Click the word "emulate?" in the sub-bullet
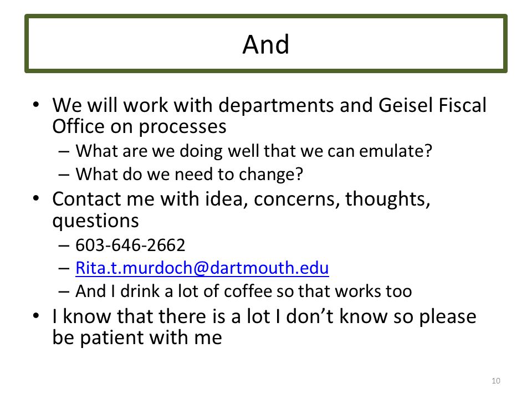This screenshot has width=532, height=399. [x=396, y=151]
